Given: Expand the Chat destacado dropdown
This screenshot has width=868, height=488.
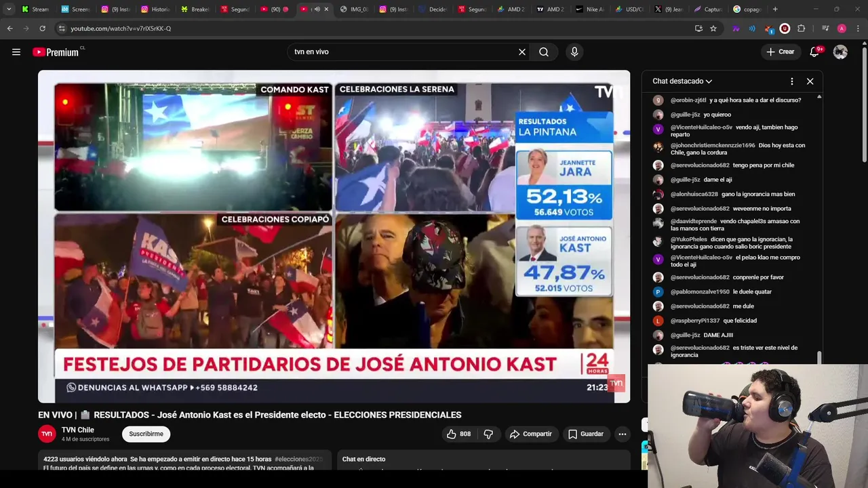Looking at the screenshot, I should tap(682, 81).
